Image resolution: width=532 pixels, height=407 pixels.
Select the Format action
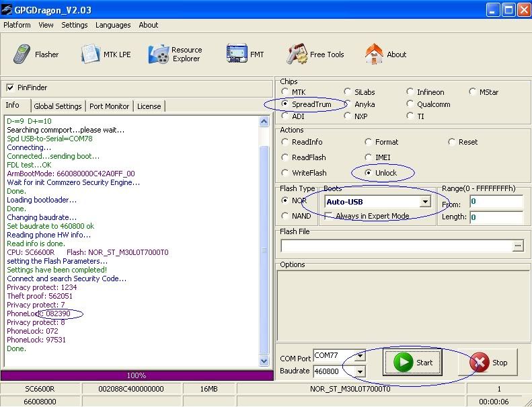(368, 141)
